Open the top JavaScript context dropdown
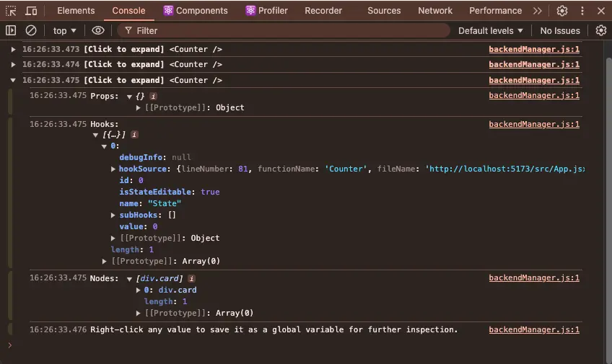 pos(65,30)
